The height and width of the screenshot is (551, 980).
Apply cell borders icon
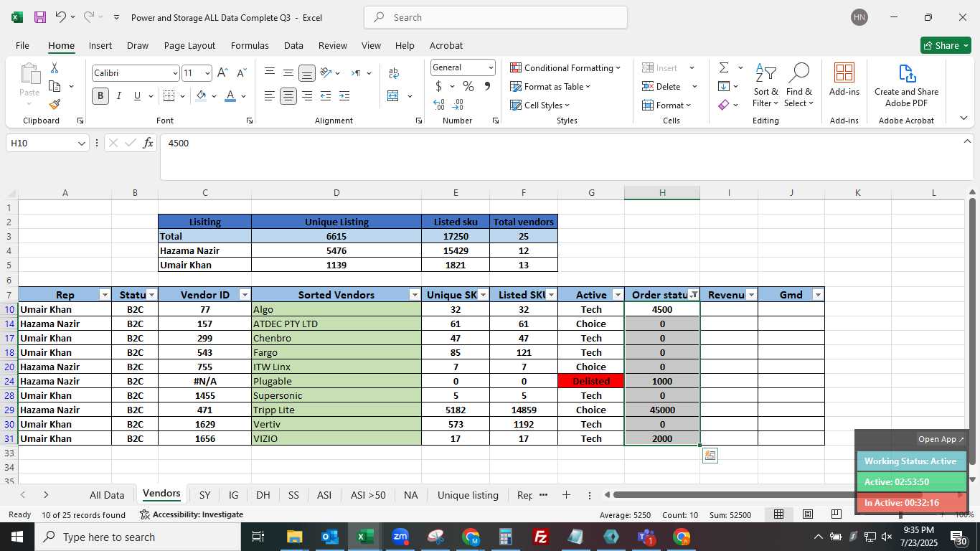point(169,95)
